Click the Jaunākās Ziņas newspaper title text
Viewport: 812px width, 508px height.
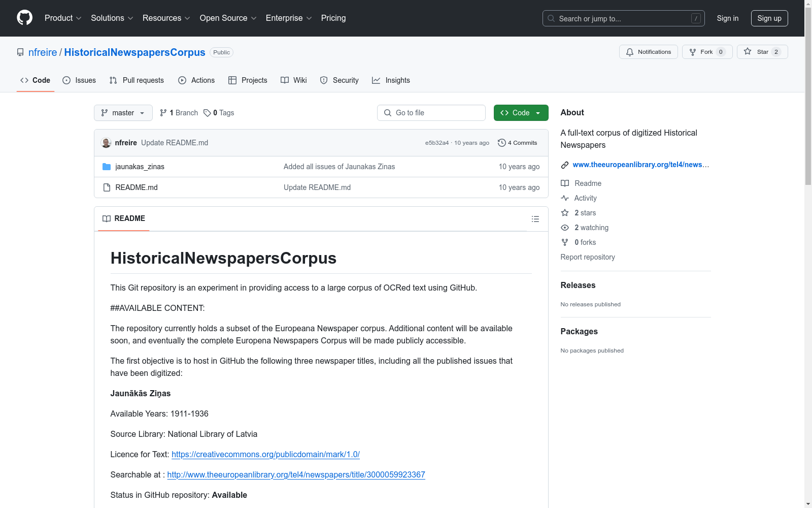(x=141, y=394)
